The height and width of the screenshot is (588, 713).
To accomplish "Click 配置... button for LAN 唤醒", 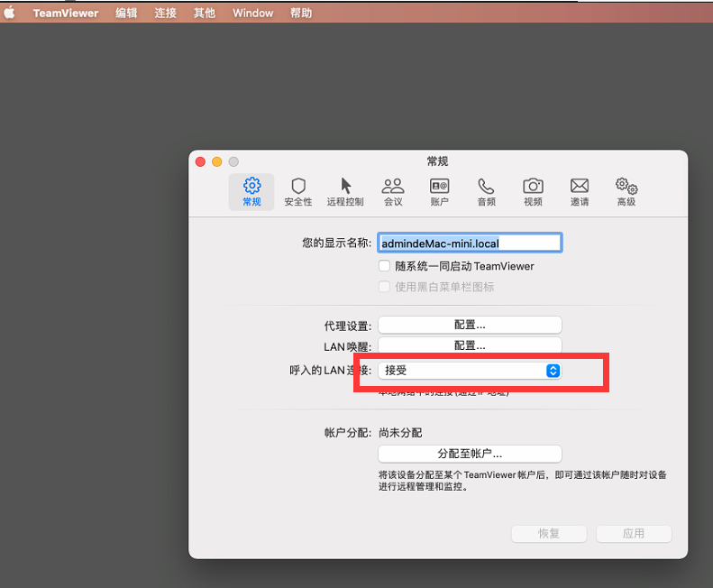I will click(x=470, y=345).
